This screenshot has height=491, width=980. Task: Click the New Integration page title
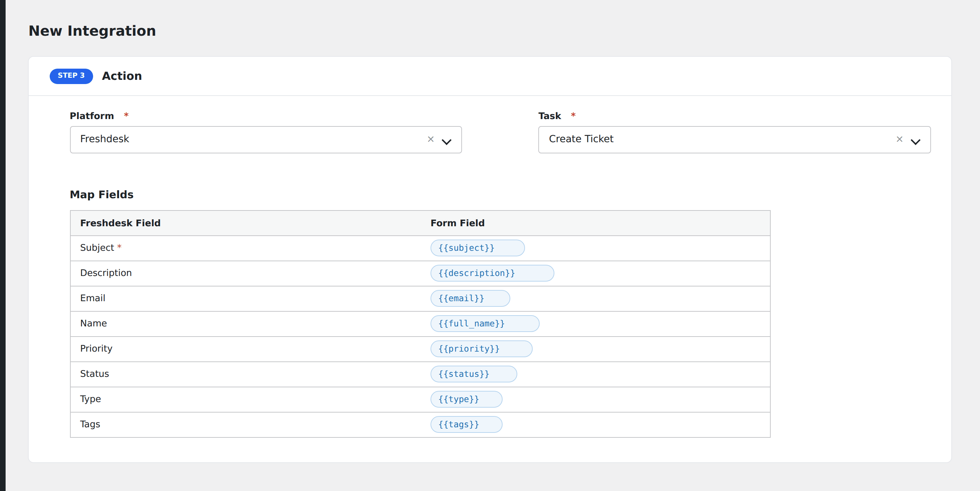click(92, 31)
